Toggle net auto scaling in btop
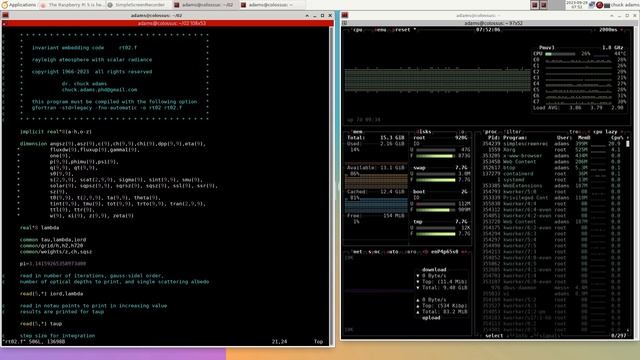640x360 pixels. point(392,252)
